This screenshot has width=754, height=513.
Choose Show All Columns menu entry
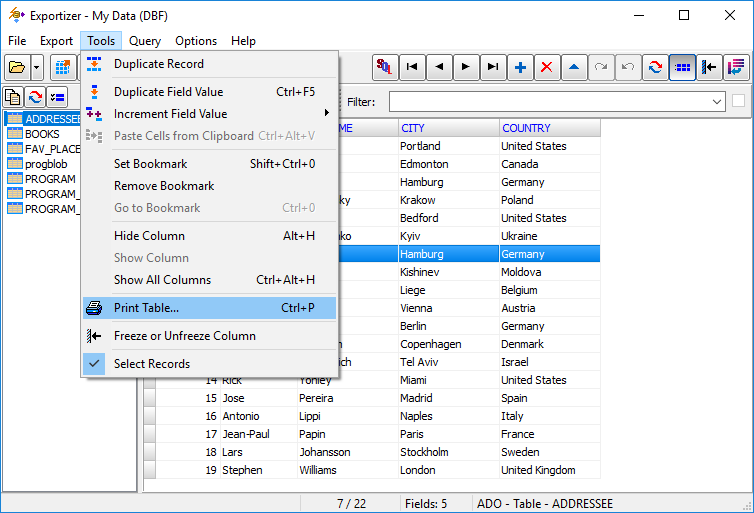(x=210, y=280)
